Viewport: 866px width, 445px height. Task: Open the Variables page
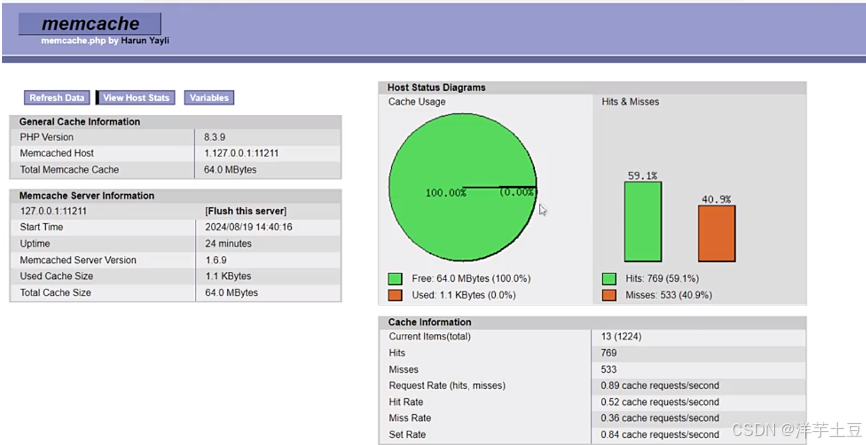point(209,98)
